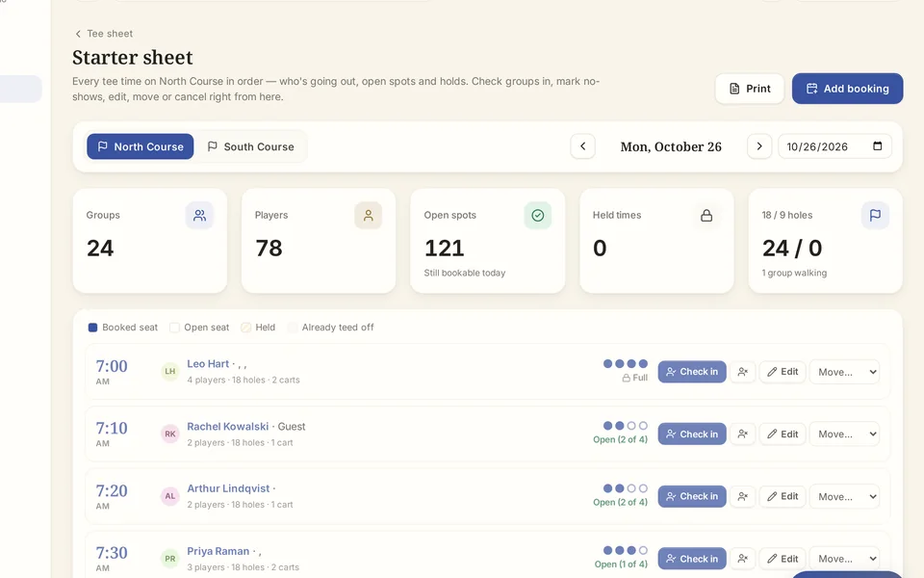Click the Full lock indicator
This screenshot has height=578, width=924.
click(634, 378)
